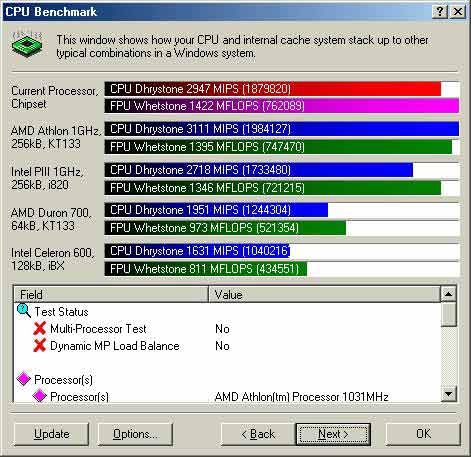Viewport: 471px width, 457px height.
Task: Click the Update button
Action: pos(52,434)
